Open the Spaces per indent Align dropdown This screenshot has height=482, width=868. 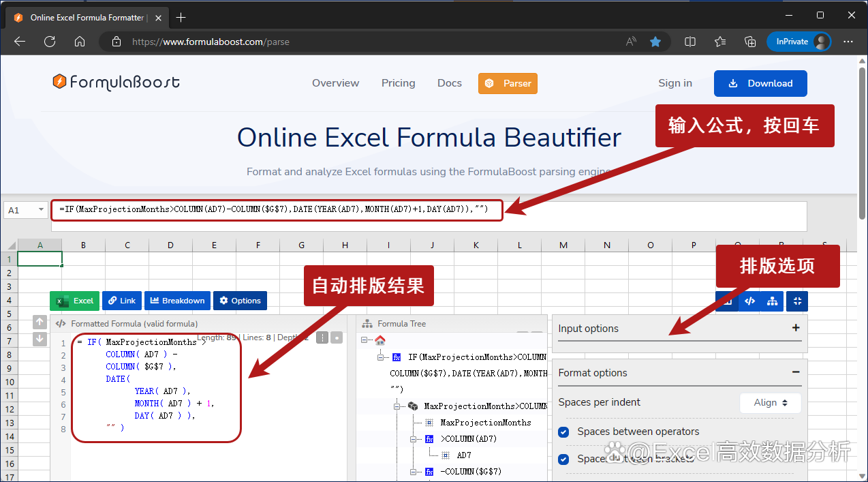(770, 402)
